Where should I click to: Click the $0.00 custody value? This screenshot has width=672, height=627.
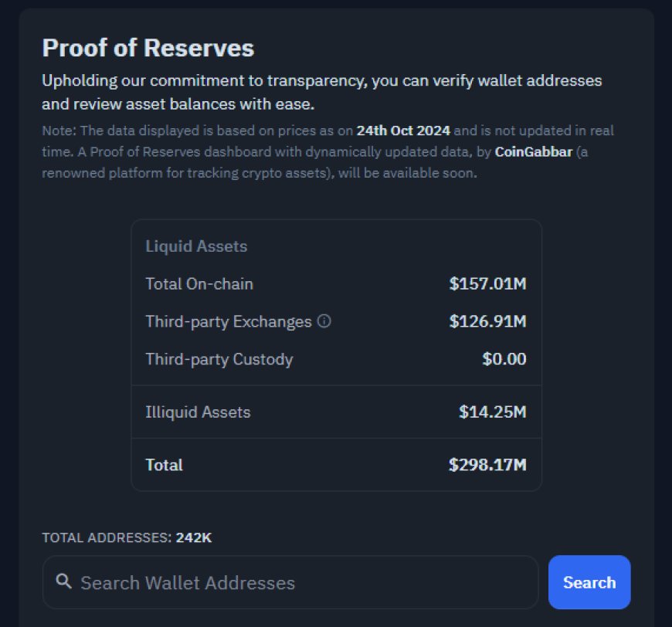tap(504, 359)
